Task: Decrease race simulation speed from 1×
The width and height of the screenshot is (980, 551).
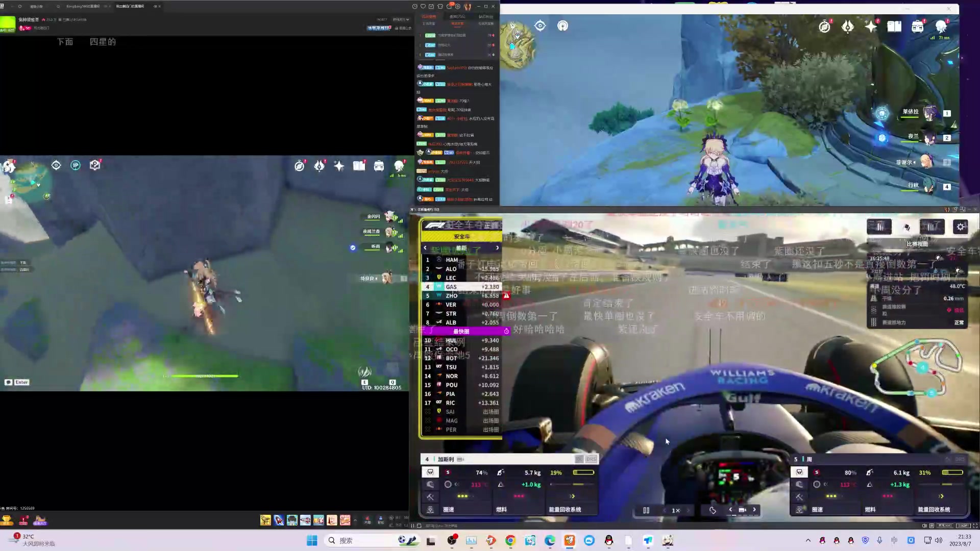Action: (665, 510)
